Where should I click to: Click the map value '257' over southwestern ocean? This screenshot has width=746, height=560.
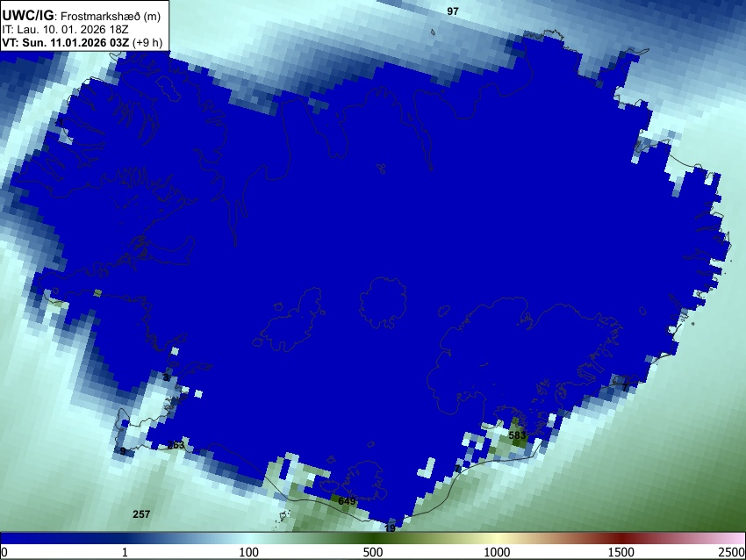[x=141, y=513]
